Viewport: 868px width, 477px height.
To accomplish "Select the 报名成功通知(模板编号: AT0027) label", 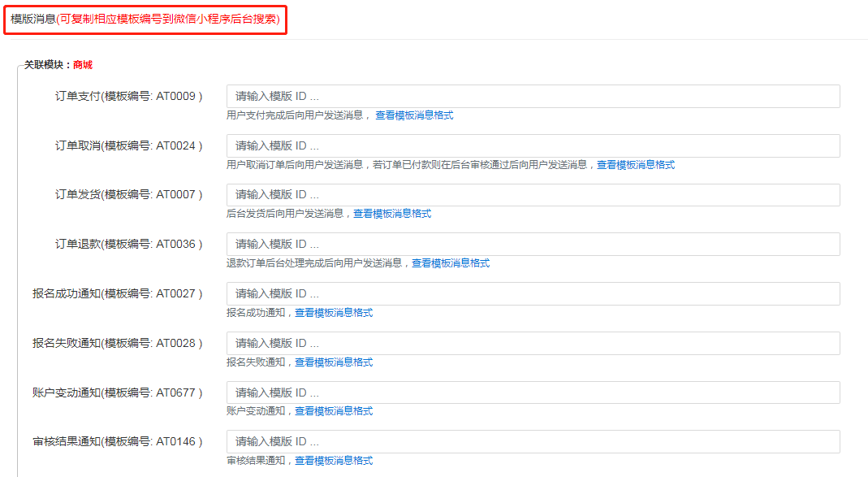I will [118, 293].
